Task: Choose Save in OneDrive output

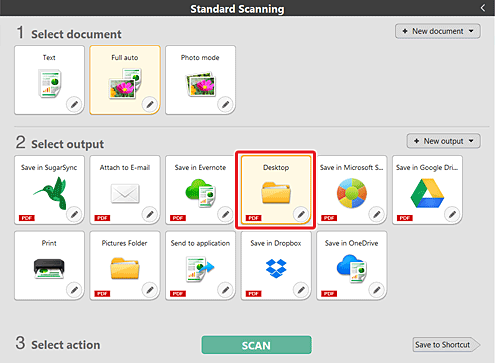Action: click(x=352, y=266)
